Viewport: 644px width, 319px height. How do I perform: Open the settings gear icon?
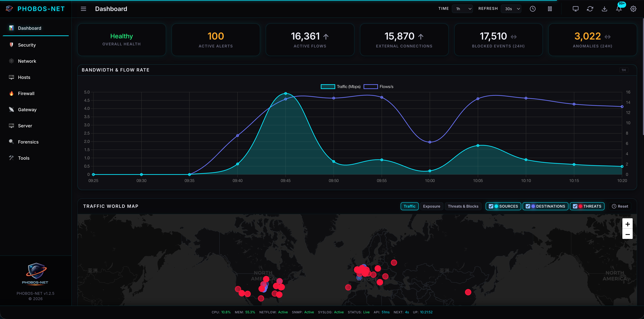click(x=633, y=9)
